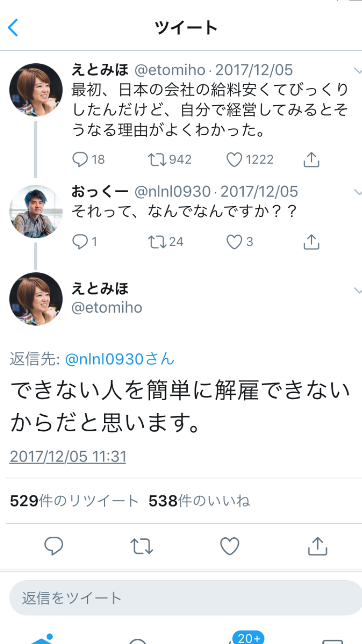Viewport: 362px width, 644px height.
Task: Open options chevron on first tweet
Action: pyautogui.click(x=358, y=71)
